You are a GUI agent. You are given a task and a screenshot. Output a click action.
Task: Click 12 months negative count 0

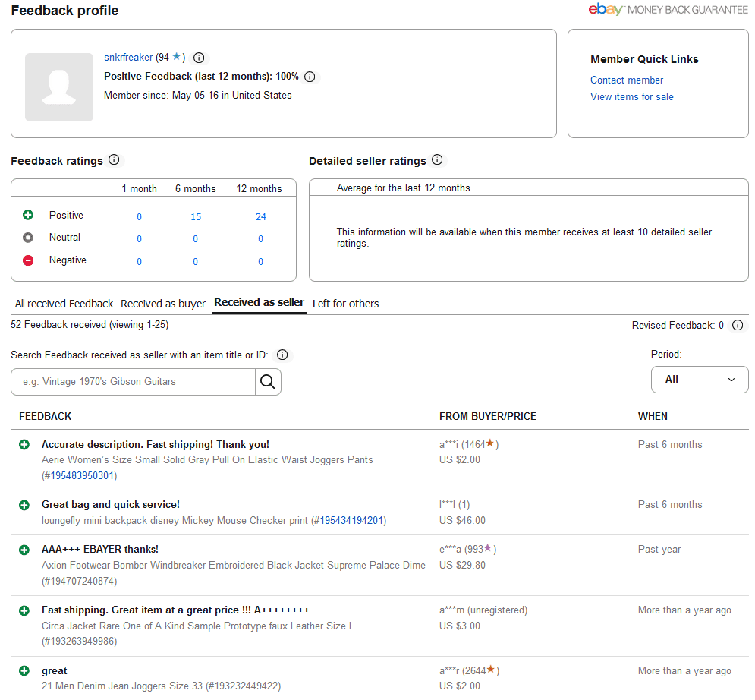[260, 262]
